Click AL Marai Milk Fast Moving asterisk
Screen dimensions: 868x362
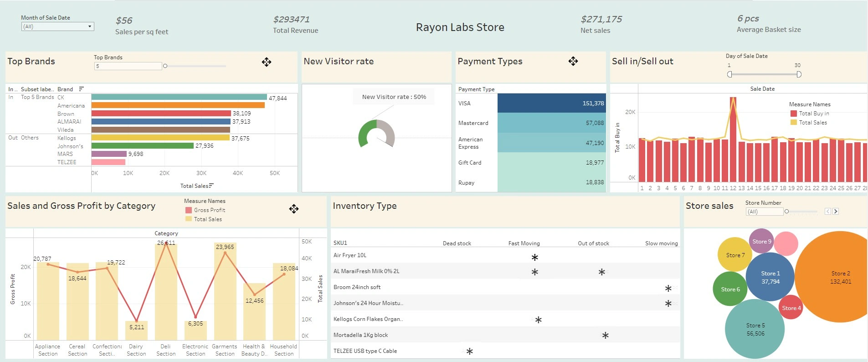click(535, 272)
